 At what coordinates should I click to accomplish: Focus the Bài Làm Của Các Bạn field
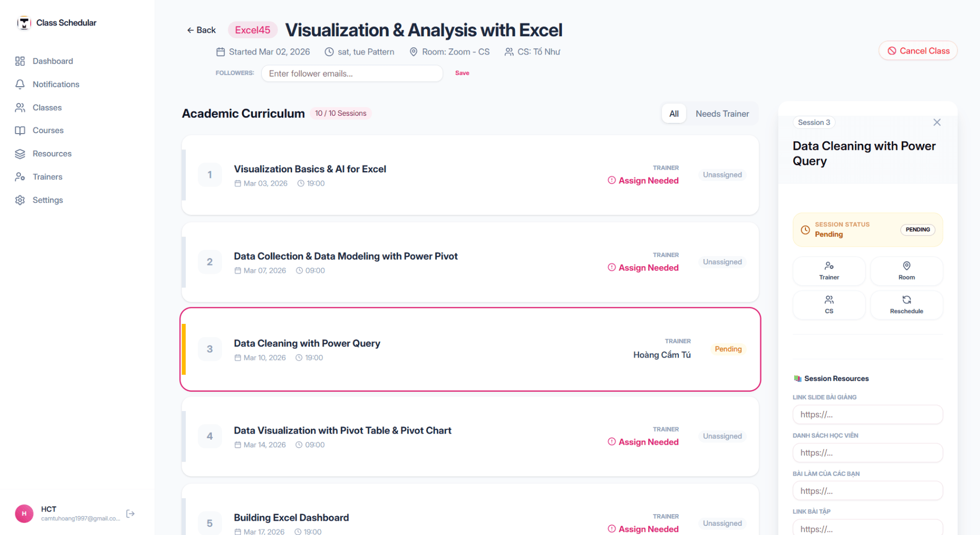[867, 491]
